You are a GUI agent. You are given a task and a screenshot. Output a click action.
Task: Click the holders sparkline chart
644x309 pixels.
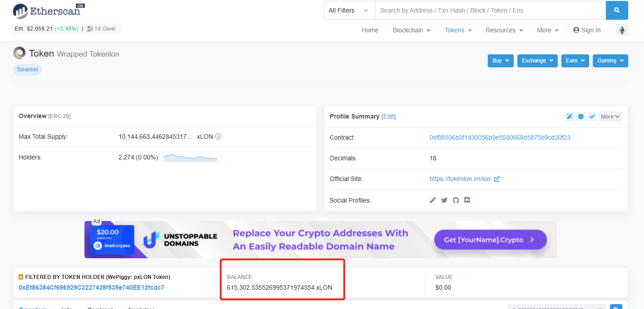[x=190, y=157]
